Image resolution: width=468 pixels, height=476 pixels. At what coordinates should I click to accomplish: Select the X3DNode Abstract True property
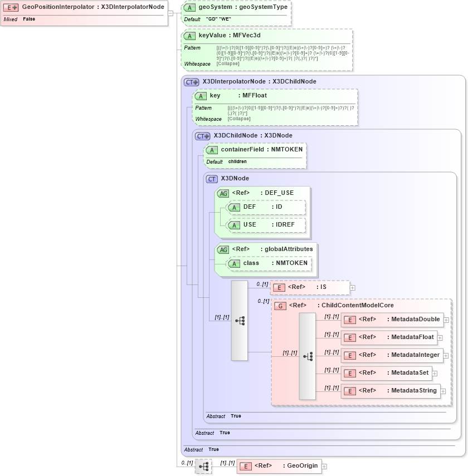pos(223,416)
